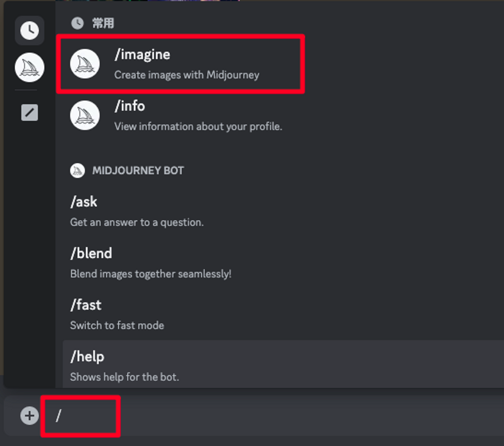Click the sailboat avatar beside /info
This screenshot has height=446, width=504.
tap(85, 115)
